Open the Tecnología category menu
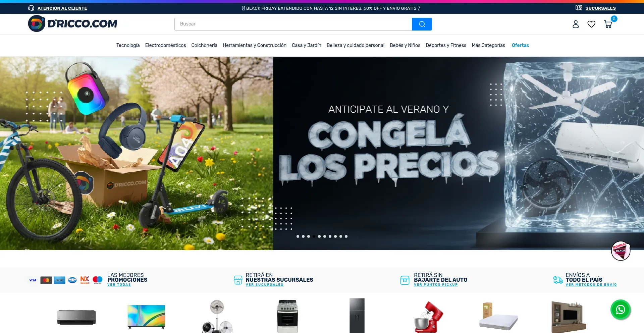 coord(128,45)
